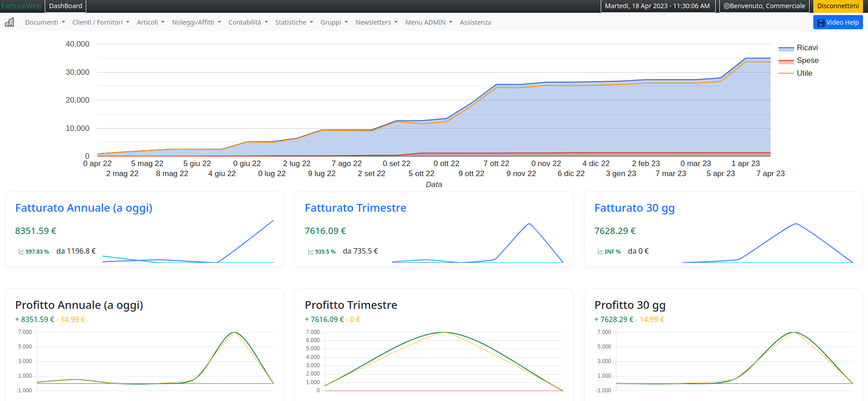Open Fatturato Annuale (a oggi) link
This screenshot has width=868, height=401.
click(84, 208)
